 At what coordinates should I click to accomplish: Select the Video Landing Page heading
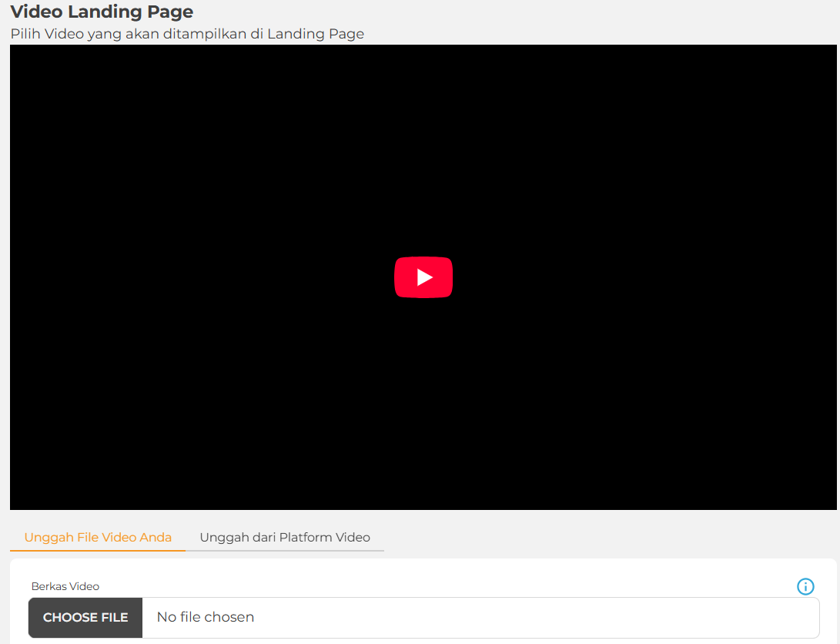(102, 12)
